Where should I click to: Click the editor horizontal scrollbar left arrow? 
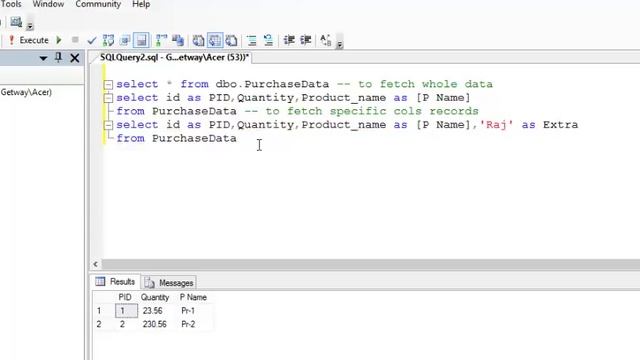[96, 264]
